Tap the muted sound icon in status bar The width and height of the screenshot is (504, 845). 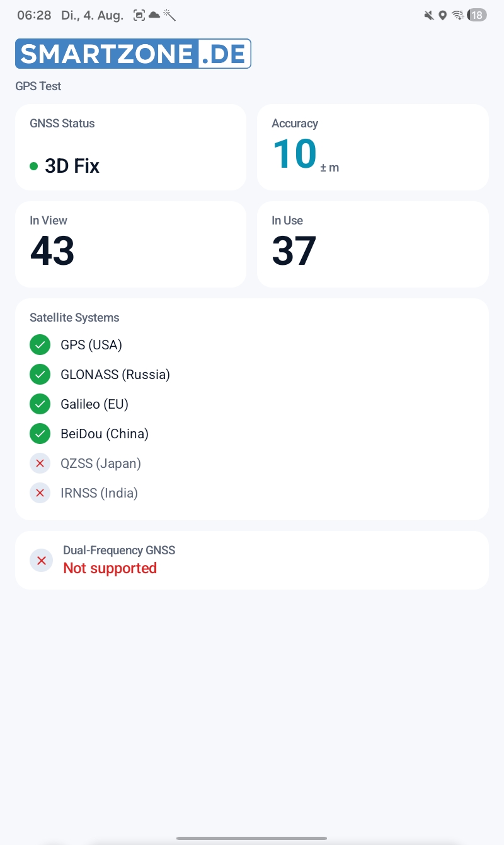click(429, 15)
